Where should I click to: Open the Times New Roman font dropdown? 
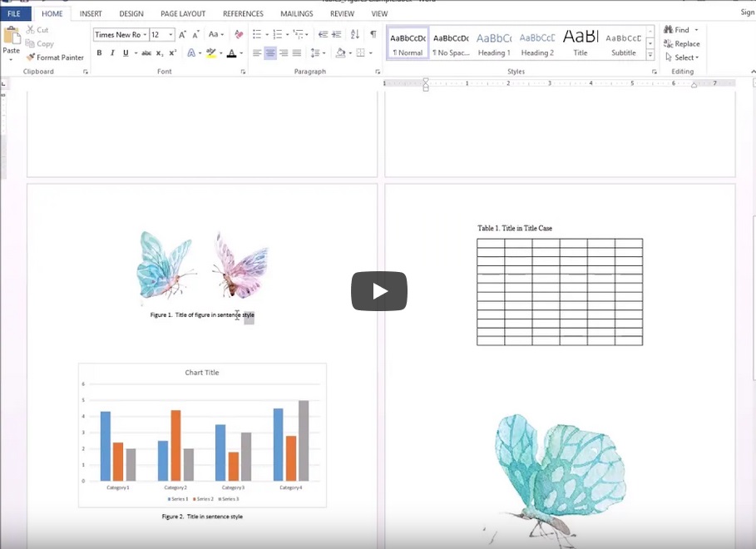point(145,35)
